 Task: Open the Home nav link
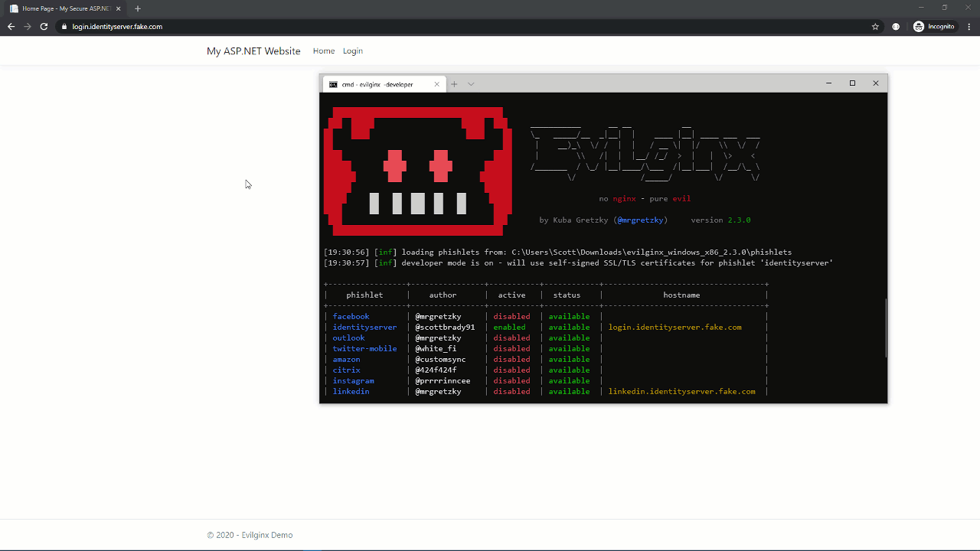pos(324,51)
